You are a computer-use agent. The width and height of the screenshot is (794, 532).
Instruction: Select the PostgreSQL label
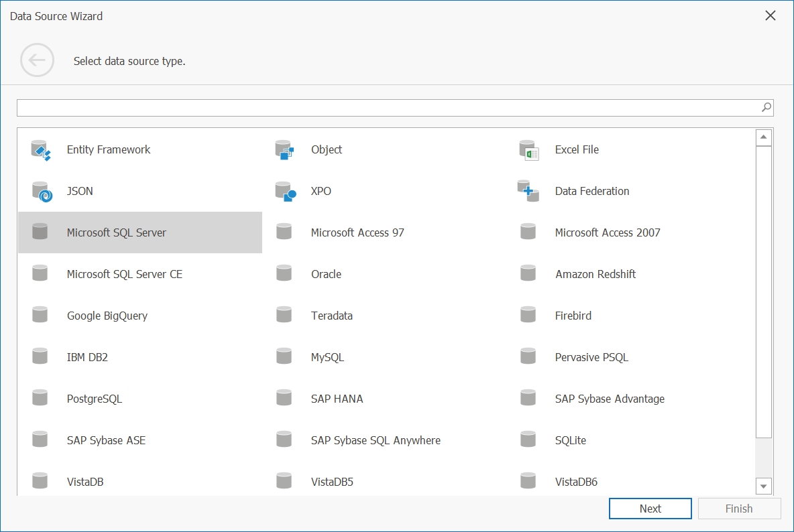tap(94, 399)
